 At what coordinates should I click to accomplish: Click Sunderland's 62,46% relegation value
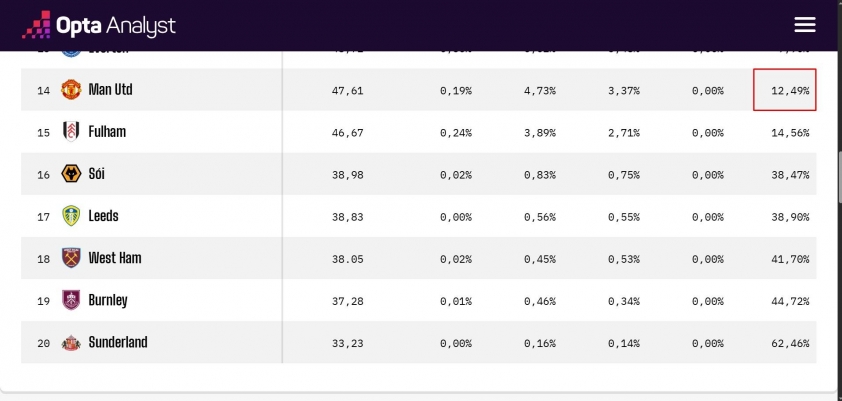(x=790, y=343)
